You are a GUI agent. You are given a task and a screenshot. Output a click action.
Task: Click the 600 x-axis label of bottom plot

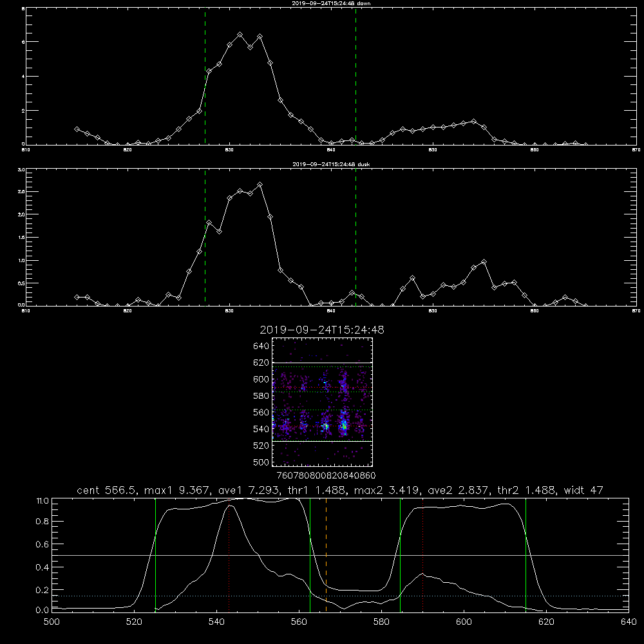coord(464,622)
